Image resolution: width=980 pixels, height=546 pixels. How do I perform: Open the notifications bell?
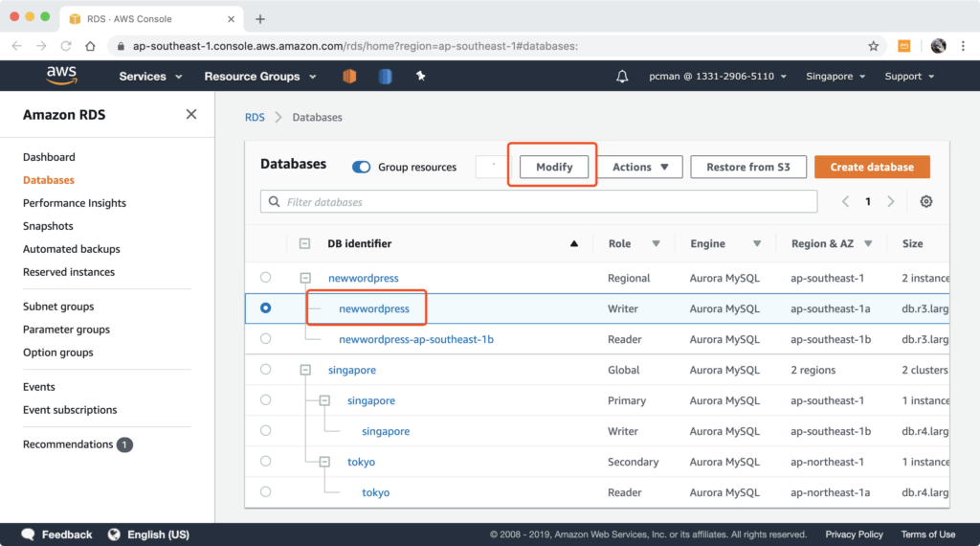(622, 77)
